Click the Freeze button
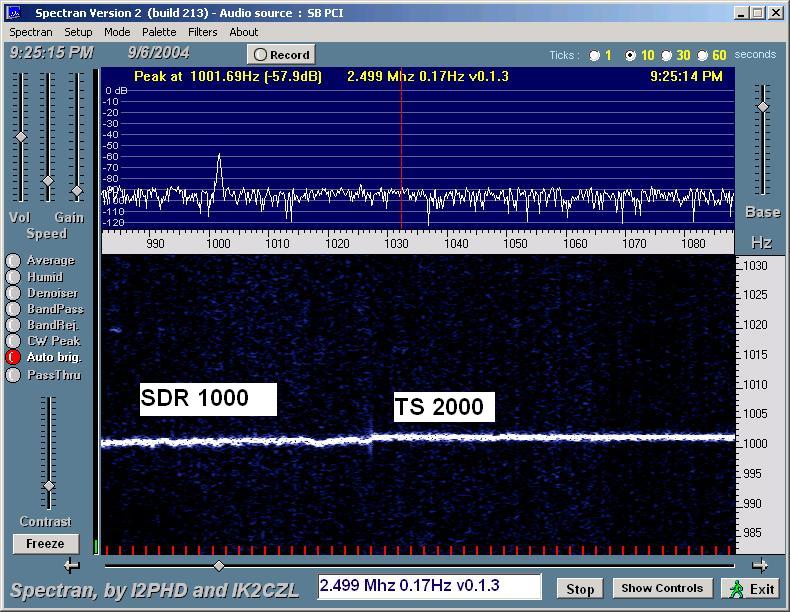790x612 pixels. coord(45,544)
